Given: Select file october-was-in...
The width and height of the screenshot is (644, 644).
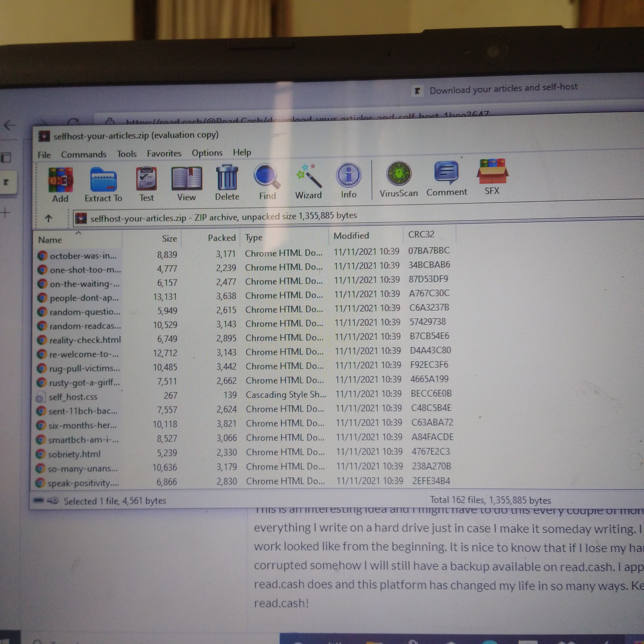Looking at the screenshot, I should [x=83, y=256].
